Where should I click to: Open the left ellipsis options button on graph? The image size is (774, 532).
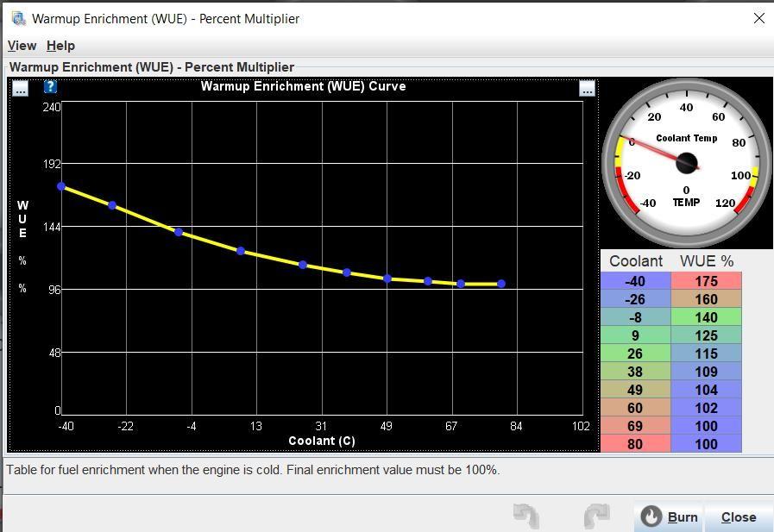pos(21,88)
